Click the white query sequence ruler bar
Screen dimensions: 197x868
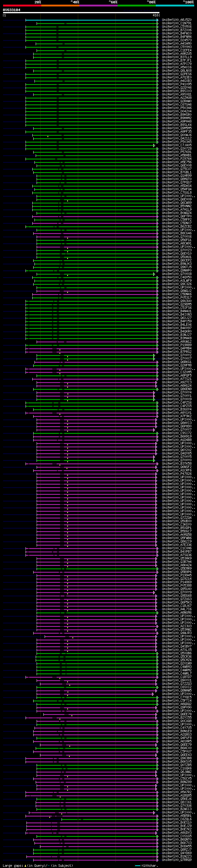click(x=81, y=13)
